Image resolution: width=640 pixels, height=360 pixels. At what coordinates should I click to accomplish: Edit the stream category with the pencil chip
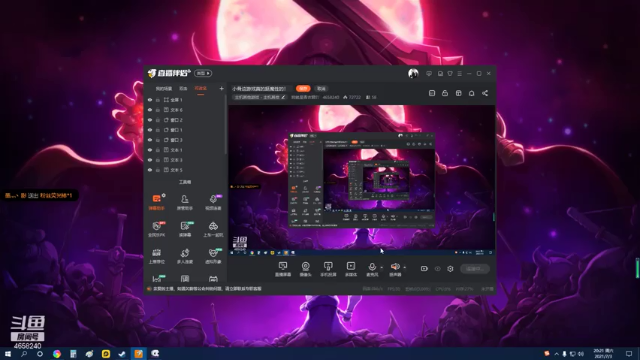260,97
